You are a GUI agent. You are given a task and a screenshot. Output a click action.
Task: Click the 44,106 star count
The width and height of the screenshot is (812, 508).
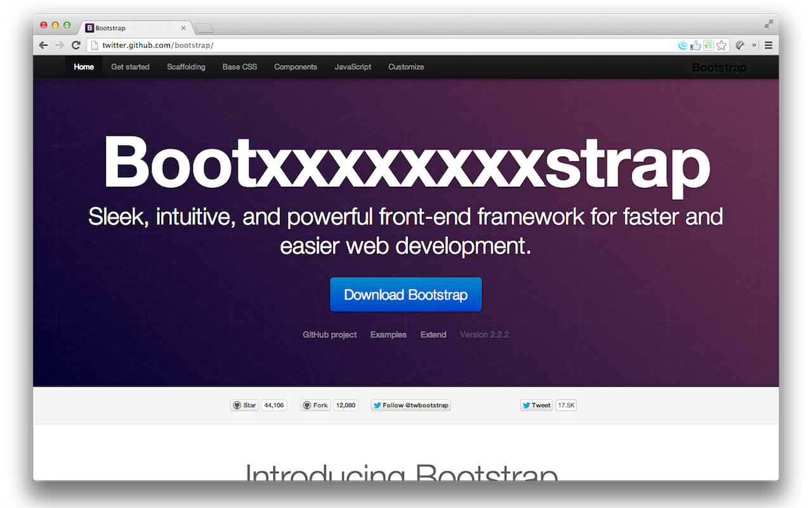[x=274, y=405]
